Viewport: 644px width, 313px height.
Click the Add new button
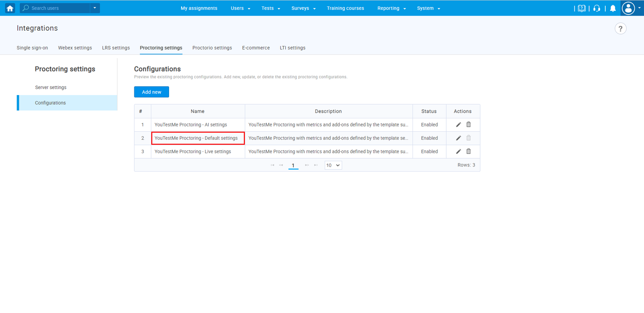coord(151,92)
